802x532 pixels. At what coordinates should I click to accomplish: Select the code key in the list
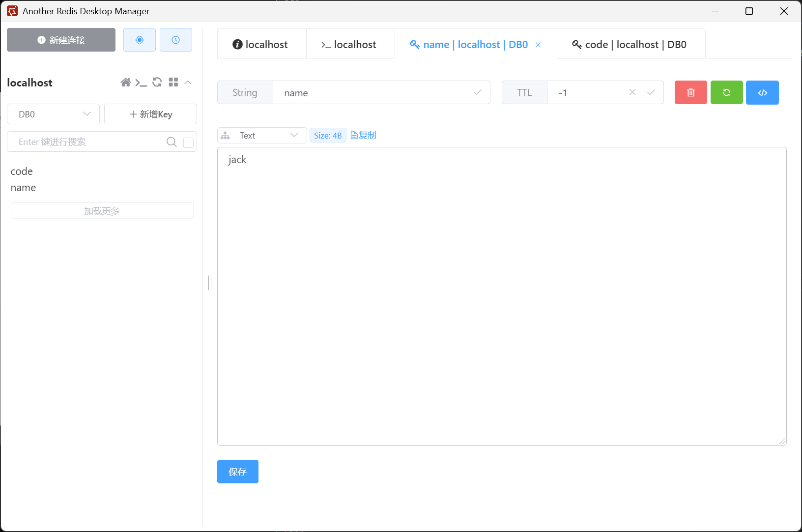click(22, 171)
